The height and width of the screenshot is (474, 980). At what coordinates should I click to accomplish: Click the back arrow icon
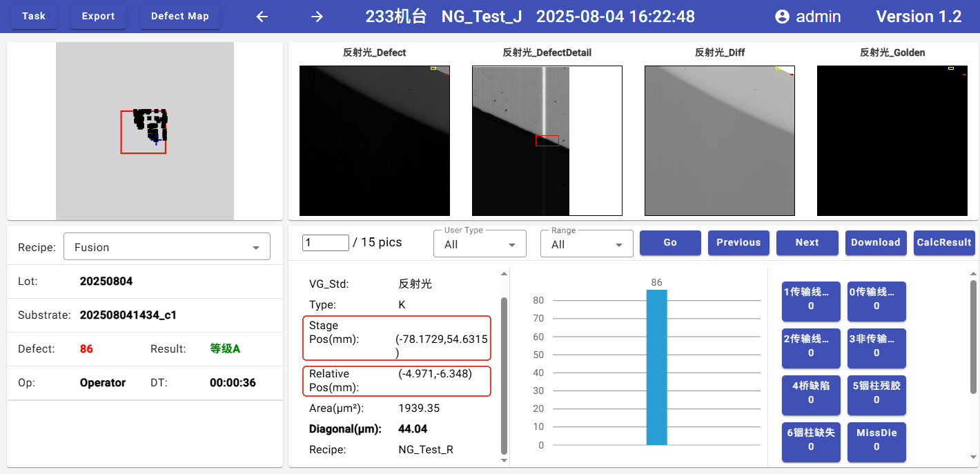coord(262,17)
